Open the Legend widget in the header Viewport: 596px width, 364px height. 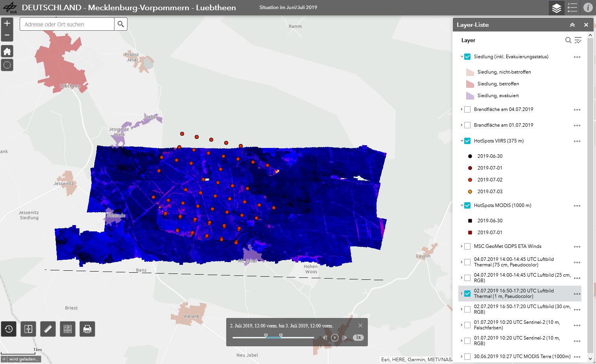click(572, 7)
